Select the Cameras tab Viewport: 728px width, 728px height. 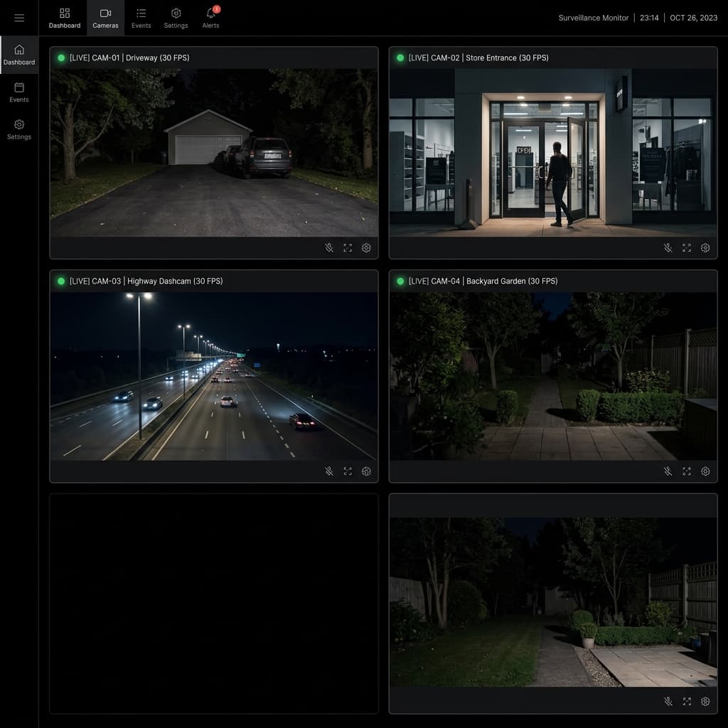[x=105, y=18]
